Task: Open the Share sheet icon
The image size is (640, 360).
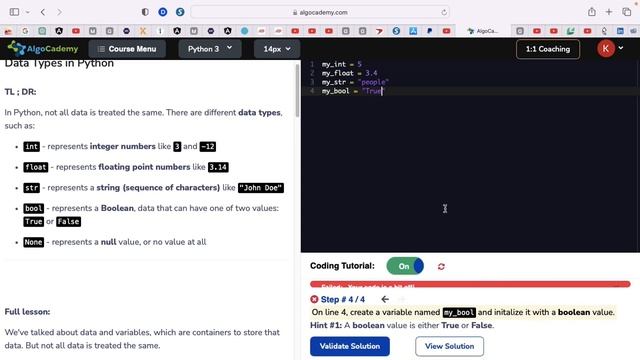Action: coord(592,12)
